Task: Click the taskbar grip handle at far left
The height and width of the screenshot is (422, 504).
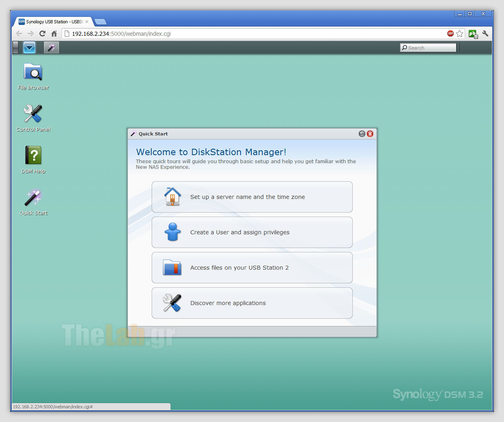Action: [15, 47]
